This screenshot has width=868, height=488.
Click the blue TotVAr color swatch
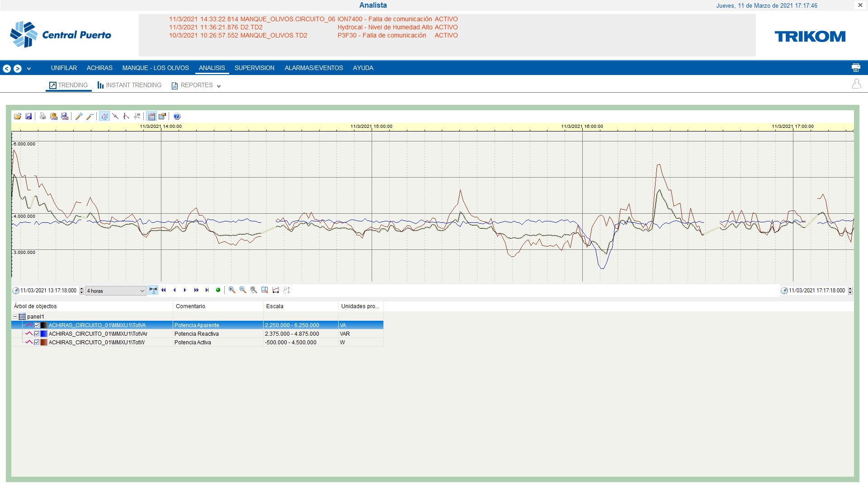point(44,334)
